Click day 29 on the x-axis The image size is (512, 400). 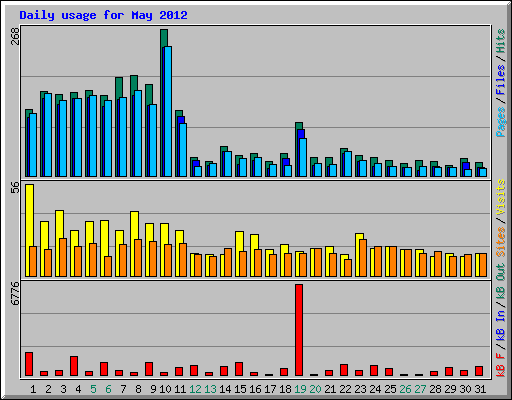[450, 389]
